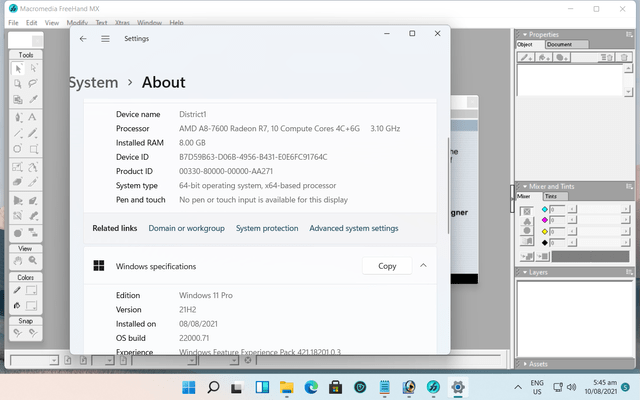Collapse the Mixer and Tints panel

[525, 187]
